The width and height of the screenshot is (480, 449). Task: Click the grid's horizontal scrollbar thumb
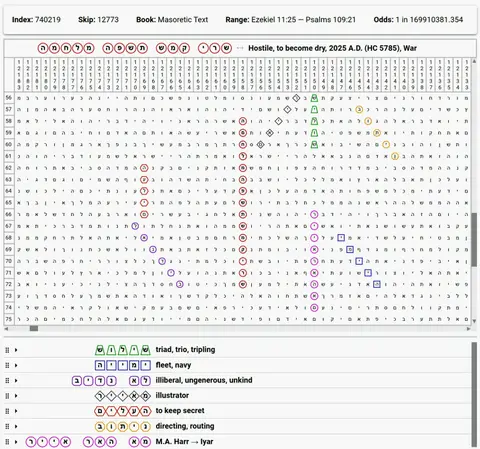(x=34, y=329)
